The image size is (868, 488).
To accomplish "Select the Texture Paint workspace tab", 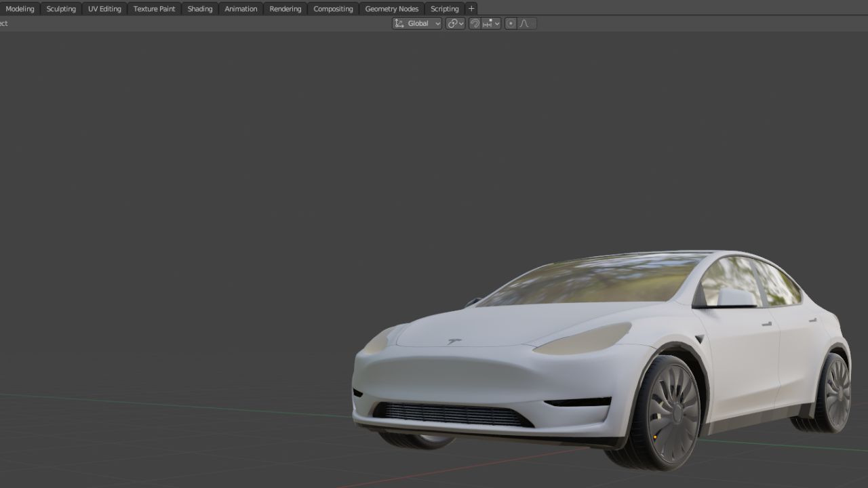I will tap(154, 9).
